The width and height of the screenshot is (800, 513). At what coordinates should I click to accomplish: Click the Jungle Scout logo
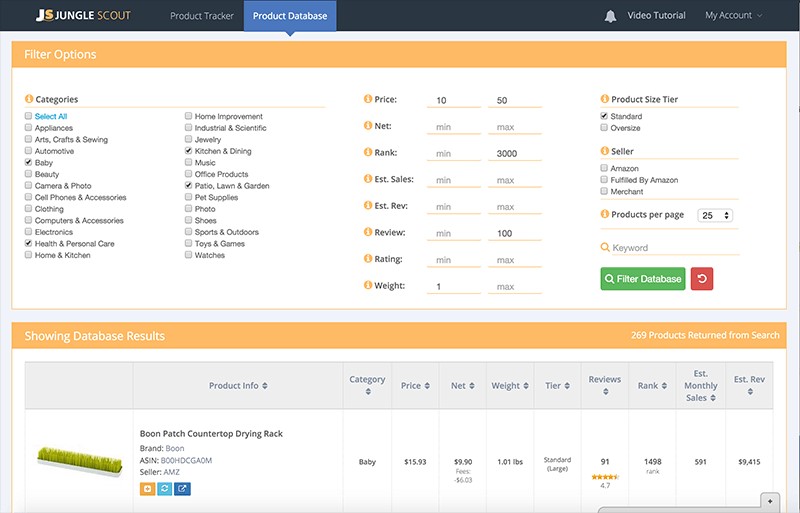(x=84, y=16)
